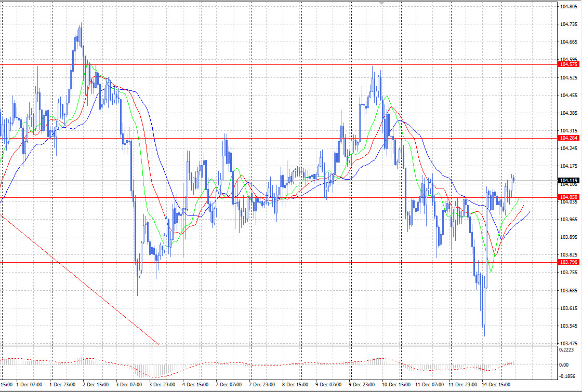Click the 3 Dec 07:00 time label

pos(129,385)
